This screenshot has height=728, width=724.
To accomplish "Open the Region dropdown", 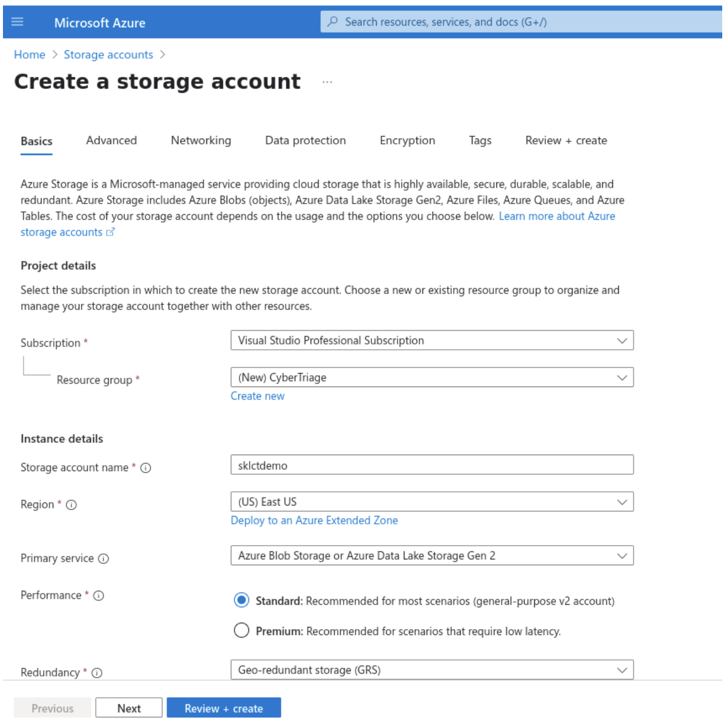I will click(x=432, y=502).
